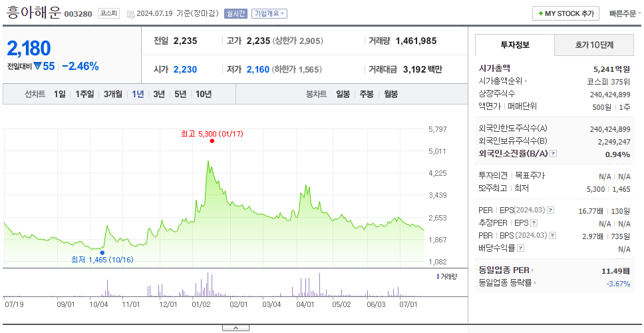Switch to the 투자정보 tab
The height and width of the screenshot is (333, 644).
515,45
